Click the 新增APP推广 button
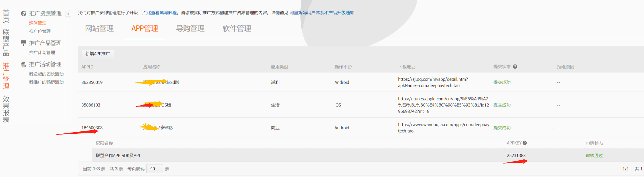Screen dimensions: 644x177 tap(98, 54)
